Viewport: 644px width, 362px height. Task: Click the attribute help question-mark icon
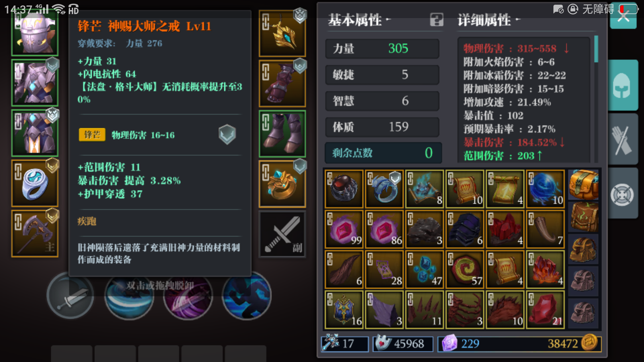coord(437,20)
